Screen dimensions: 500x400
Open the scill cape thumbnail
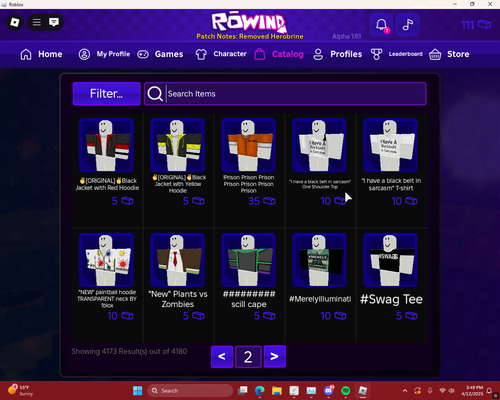[248, 260]
